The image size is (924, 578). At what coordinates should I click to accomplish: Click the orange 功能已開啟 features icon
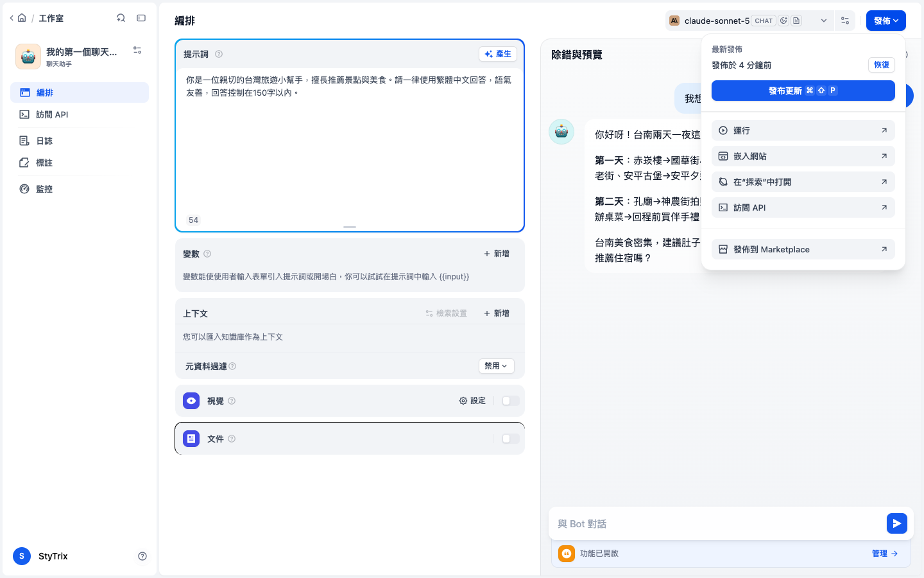(567, 554)
